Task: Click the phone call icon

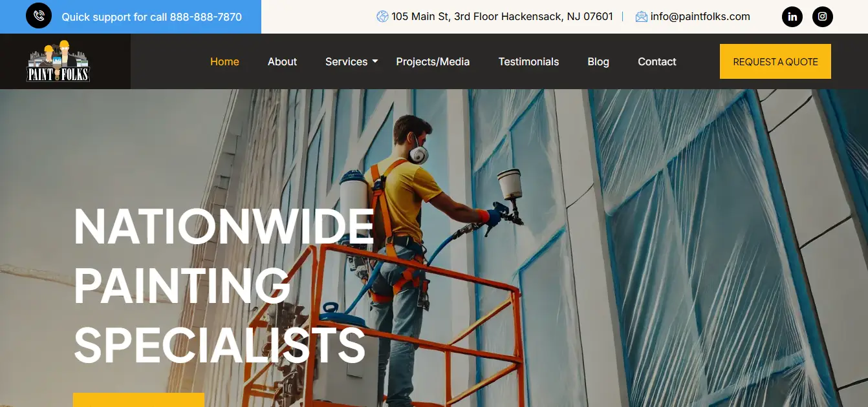Action: pyautogui.click(x=39, y=16)
